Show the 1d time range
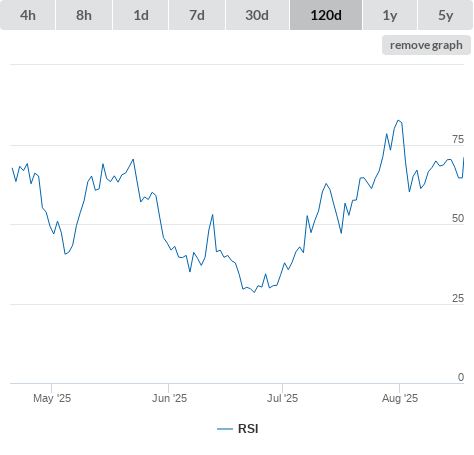474x455 pixels. tap(141, 15)
